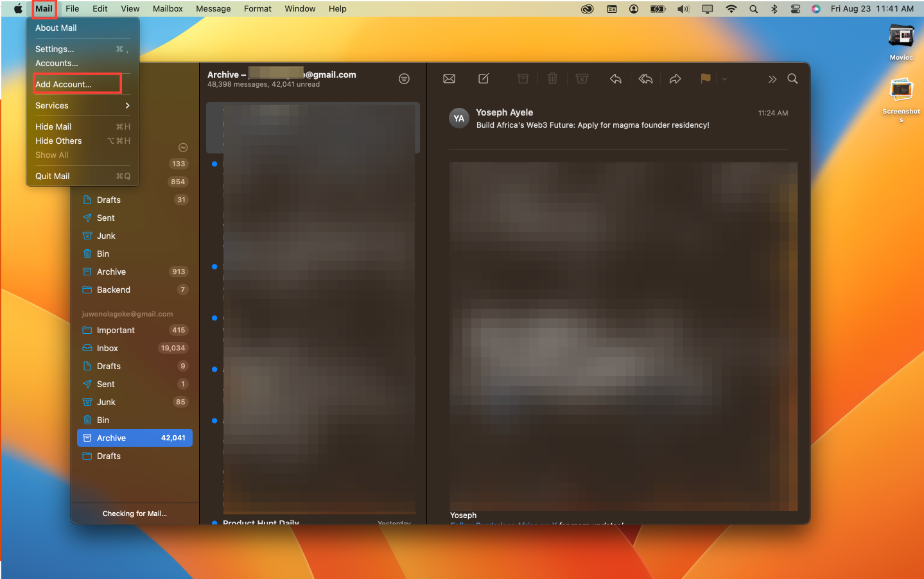The height and width of the screenshot is (579, 924).
Task: Select the Backend folder in sidebar
Action: tap(114, 289)
